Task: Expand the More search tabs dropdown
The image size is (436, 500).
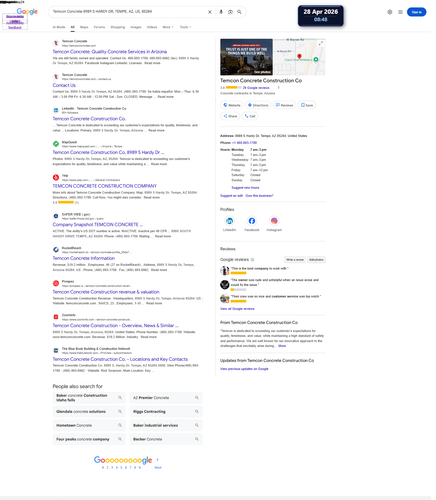Action: point(168,27)
